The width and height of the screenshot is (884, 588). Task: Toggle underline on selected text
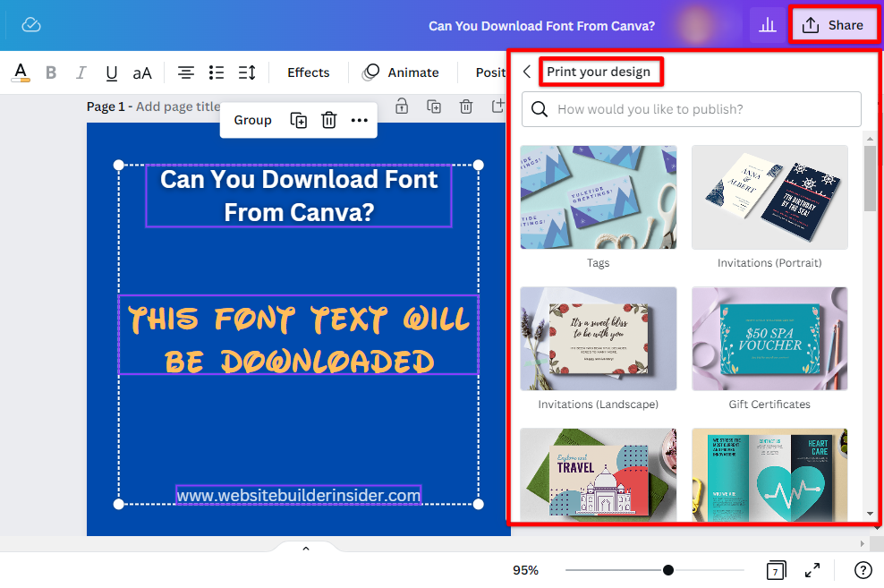tap(111, 73)
